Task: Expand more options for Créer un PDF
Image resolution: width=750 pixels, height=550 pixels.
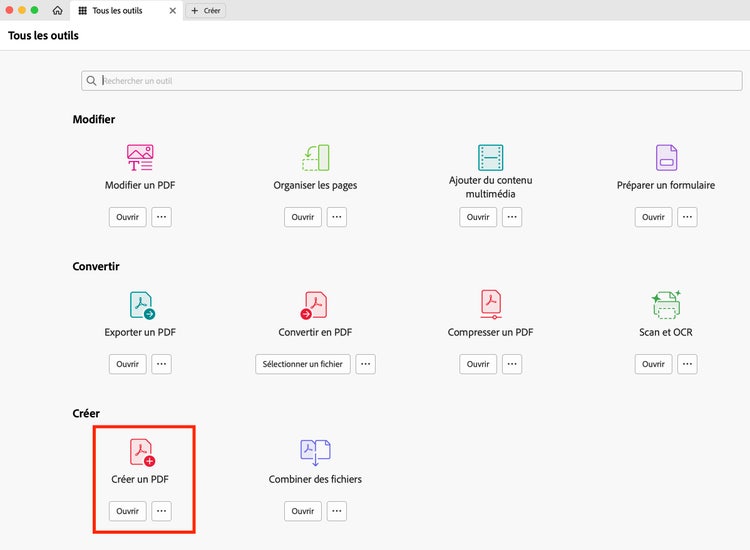Action: pyautogui.click(x=162, y=511)
